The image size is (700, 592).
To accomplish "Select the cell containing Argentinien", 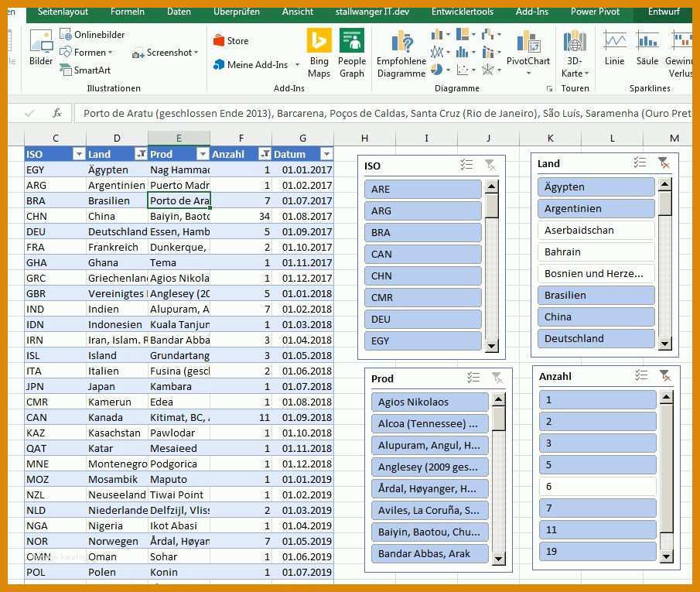I will [x=117, y=185].
